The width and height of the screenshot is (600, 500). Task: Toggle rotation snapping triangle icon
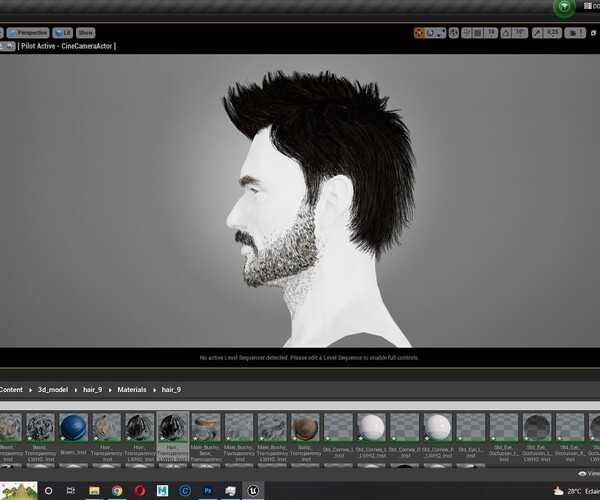click(x=505, y=33)
